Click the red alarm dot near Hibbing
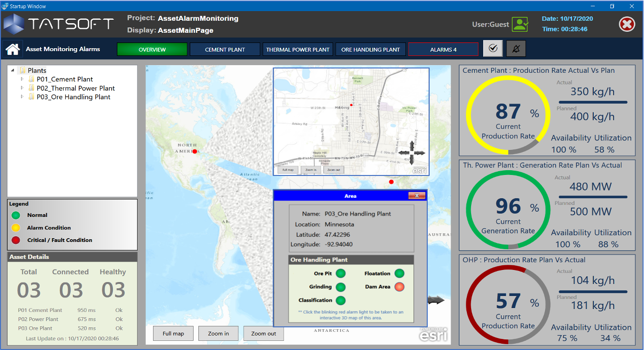The image size is (644, 350). [351, 105]
